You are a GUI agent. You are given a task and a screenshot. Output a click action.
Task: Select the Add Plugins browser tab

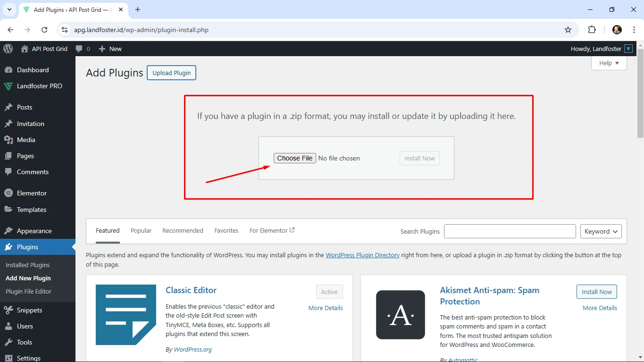[x=73, y=10]
